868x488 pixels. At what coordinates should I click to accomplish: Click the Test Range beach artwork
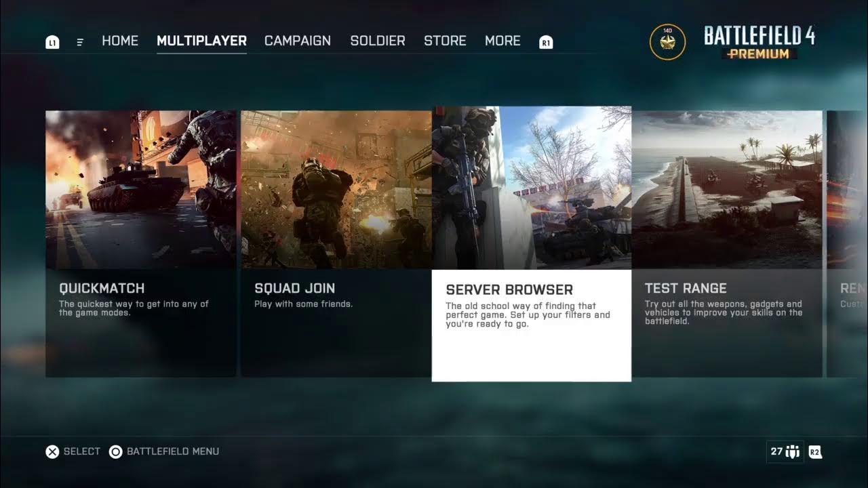tap(727, 189)
